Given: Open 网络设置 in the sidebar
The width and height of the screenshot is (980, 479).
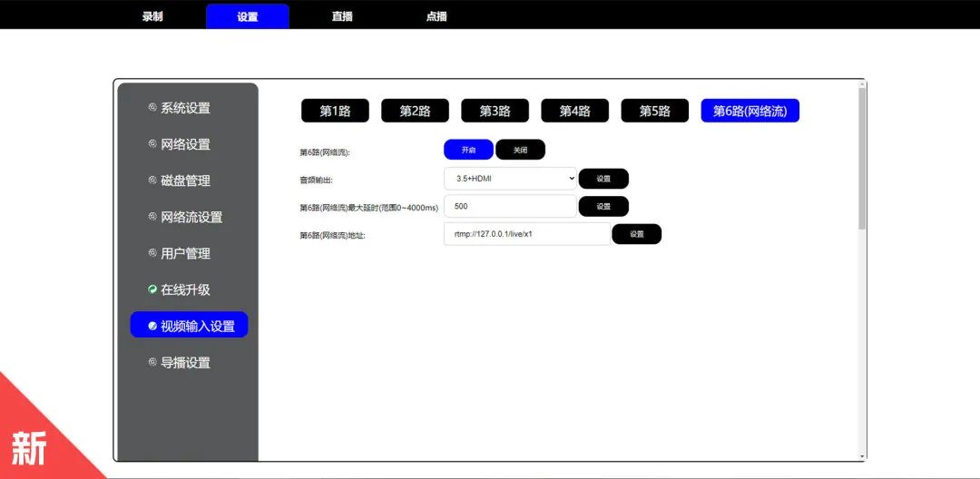Looking at the screenshot, I should (185, 144).
